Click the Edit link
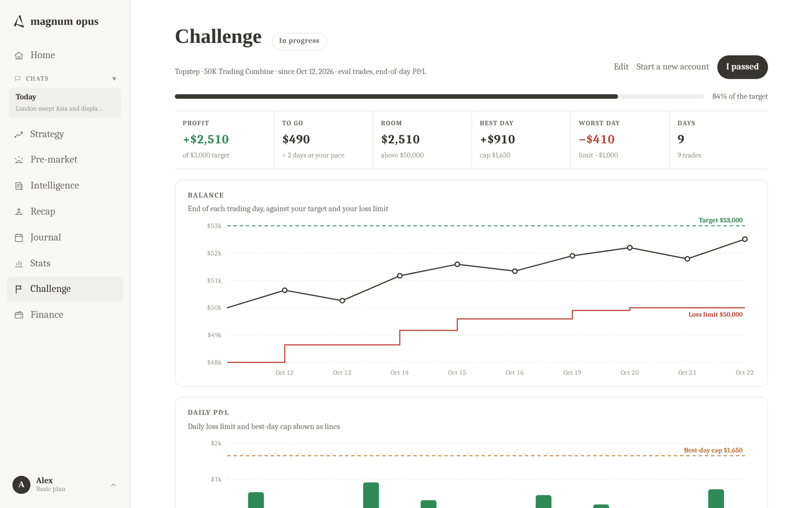This screenshot has width=812, height=508. click(x=621, y=67)
